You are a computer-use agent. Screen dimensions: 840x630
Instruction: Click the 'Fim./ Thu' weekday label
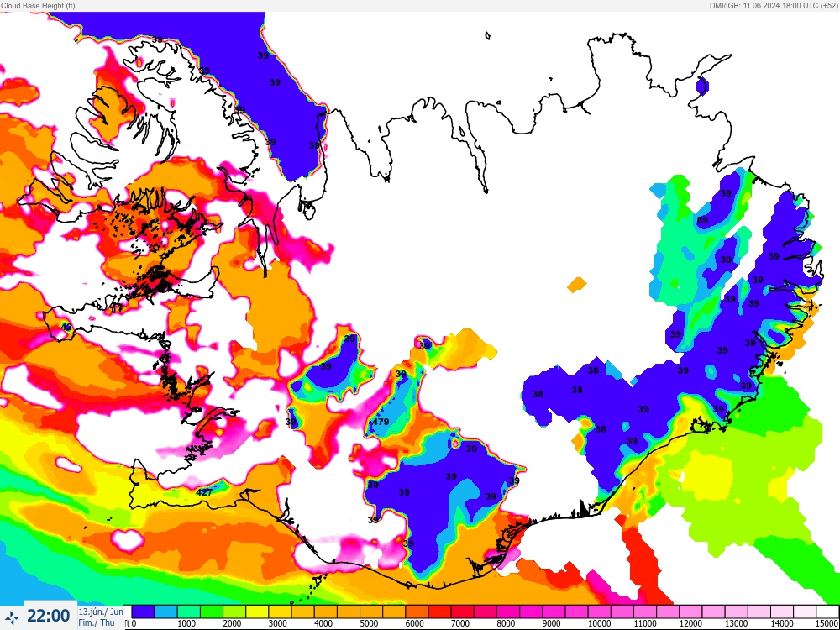coord(97,623)
